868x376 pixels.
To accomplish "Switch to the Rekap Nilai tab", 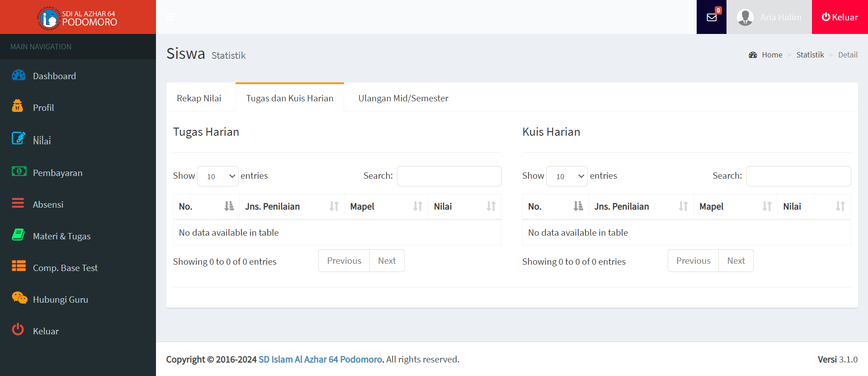I will tap(199, 98).
